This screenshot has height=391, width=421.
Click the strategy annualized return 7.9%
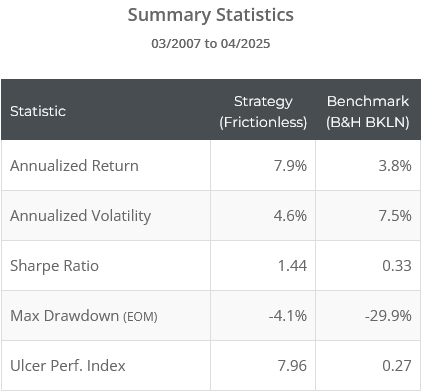[x=290, y=166]
